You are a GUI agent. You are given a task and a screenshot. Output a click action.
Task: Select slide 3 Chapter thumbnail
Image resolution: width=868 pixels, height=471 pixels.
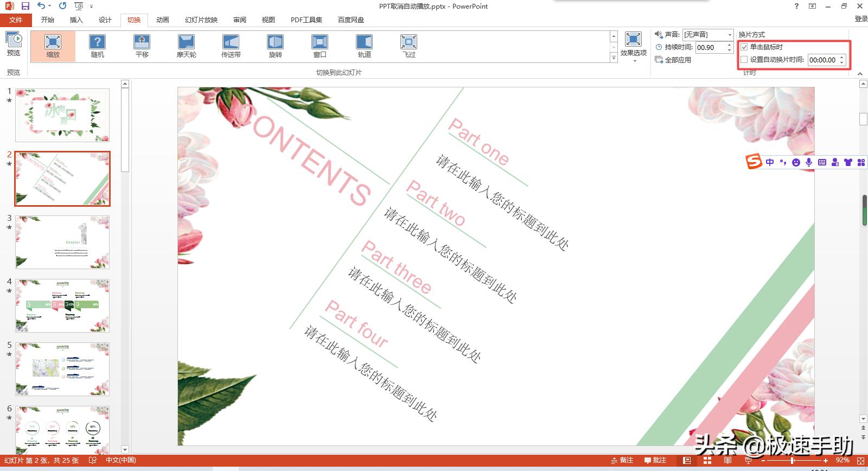point(62,242)
